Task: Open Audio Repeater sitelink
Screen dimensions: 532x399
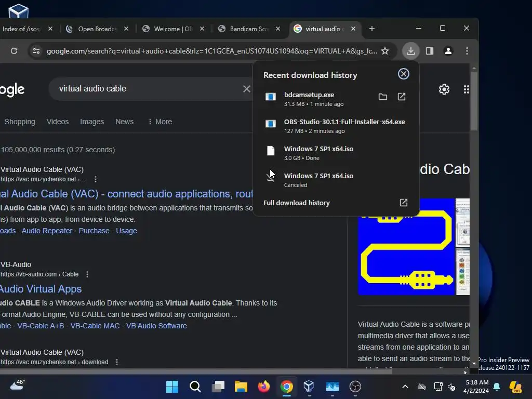Action: [x=47, y=231]
